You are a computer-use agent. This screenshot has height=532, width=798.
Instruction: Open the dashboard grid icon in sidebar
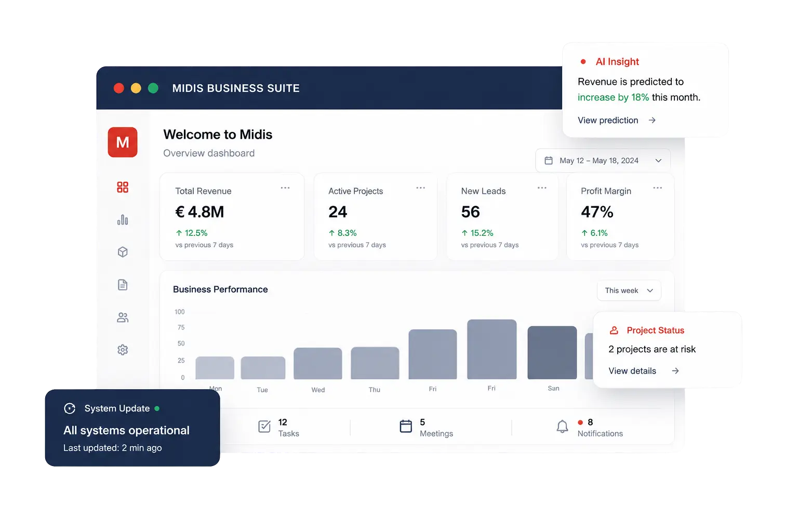[x=123, y=187]
